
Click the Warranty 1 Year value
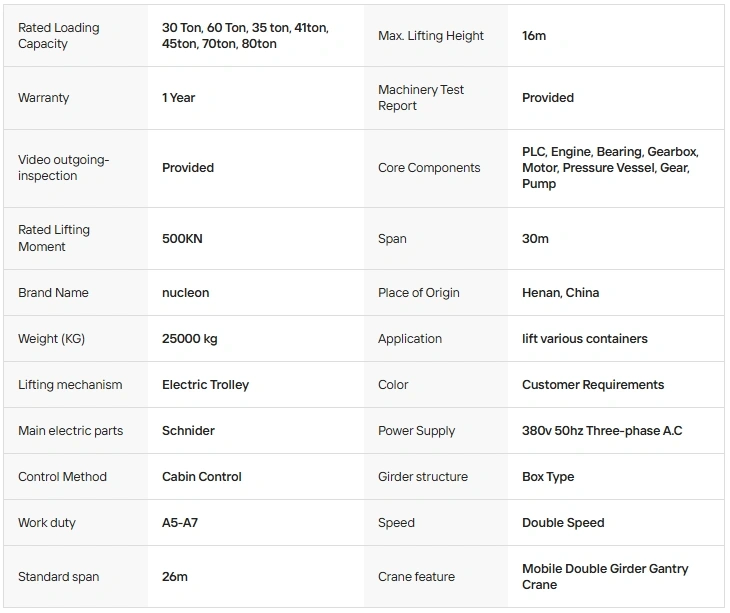pyautogui.click(x=178, y=98)
